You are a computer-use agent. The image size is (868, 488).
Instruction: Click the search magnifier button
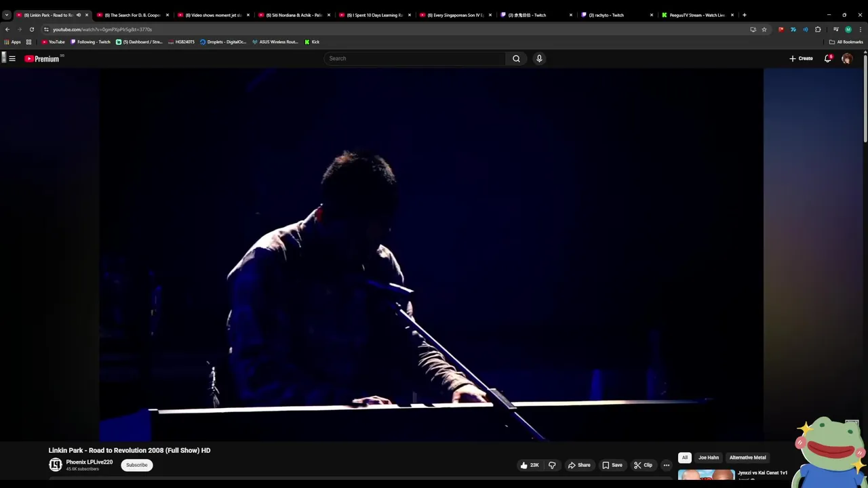click(x=516, y=58)
